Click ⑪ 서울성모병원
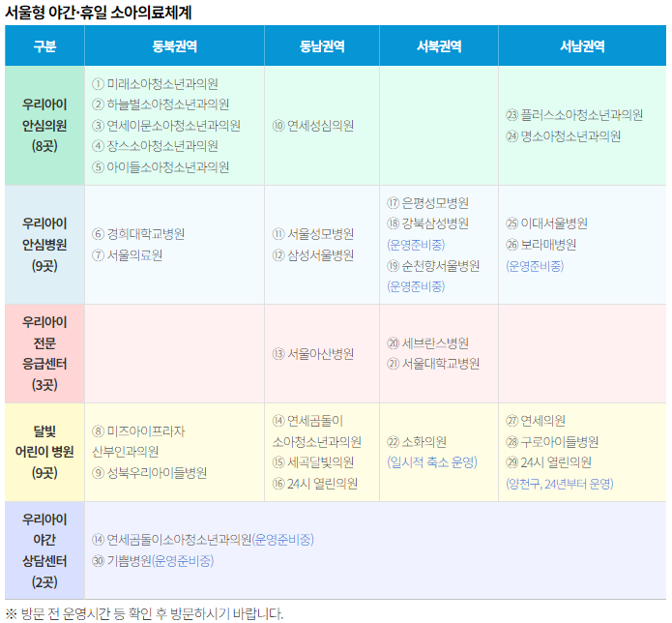This screenshot has width=672, height=623. [313, 234]
